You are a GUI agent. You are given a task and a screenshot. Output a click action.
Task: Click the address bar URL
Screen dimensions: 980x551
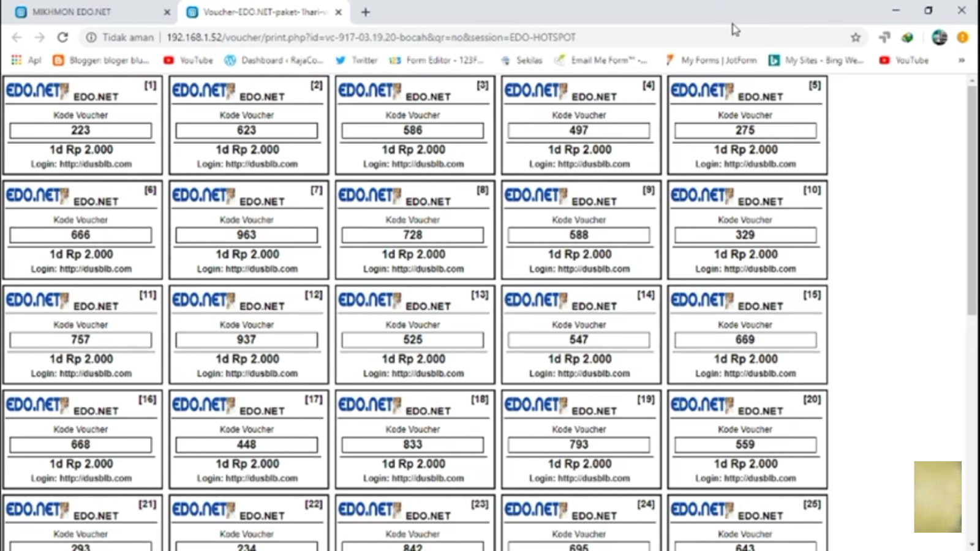(x=371, y=37)
